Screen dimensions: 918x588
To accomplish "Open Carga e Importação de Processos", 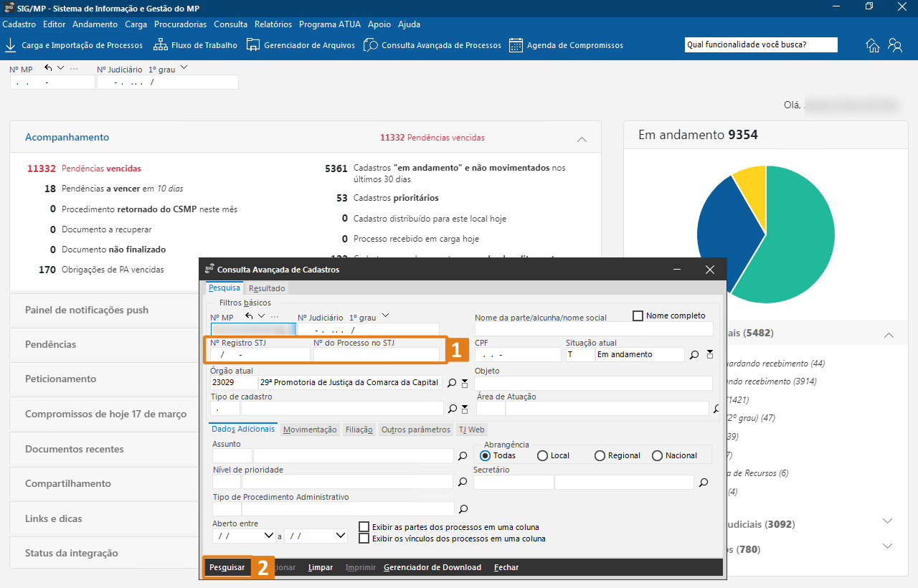I will (74, 45).
